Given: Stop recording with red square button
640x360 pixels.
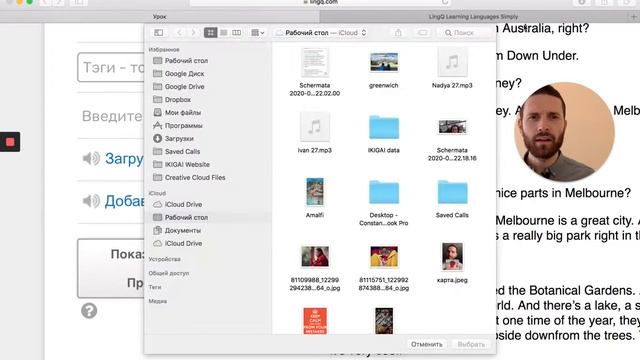Looking at the screenshot, I should (x=10, y=142).
